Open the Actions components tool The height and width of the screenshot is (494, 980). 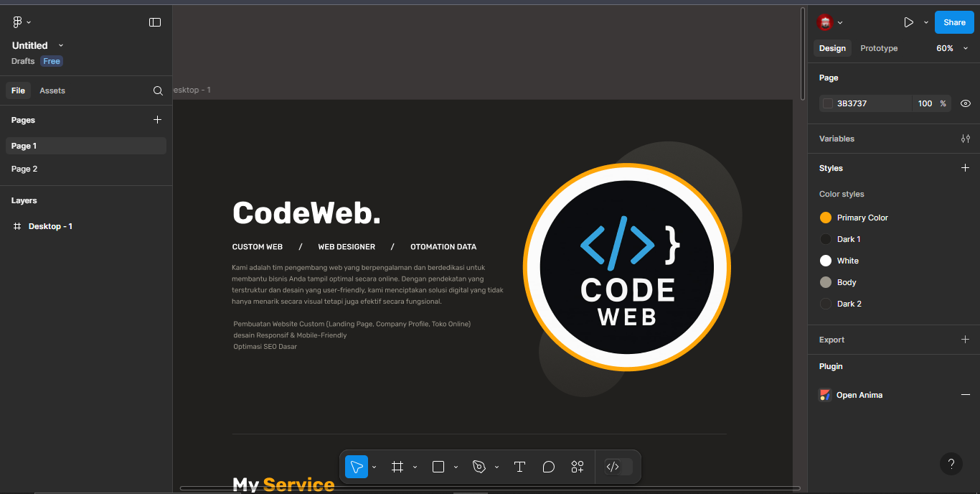coord(578,467)
